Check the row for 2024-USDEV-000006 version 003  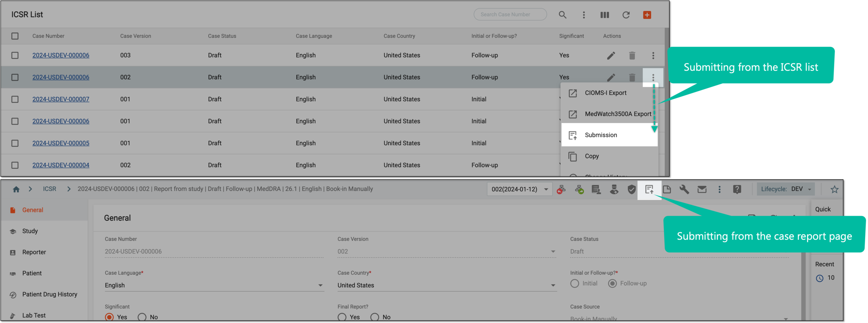tap(15, 55)
